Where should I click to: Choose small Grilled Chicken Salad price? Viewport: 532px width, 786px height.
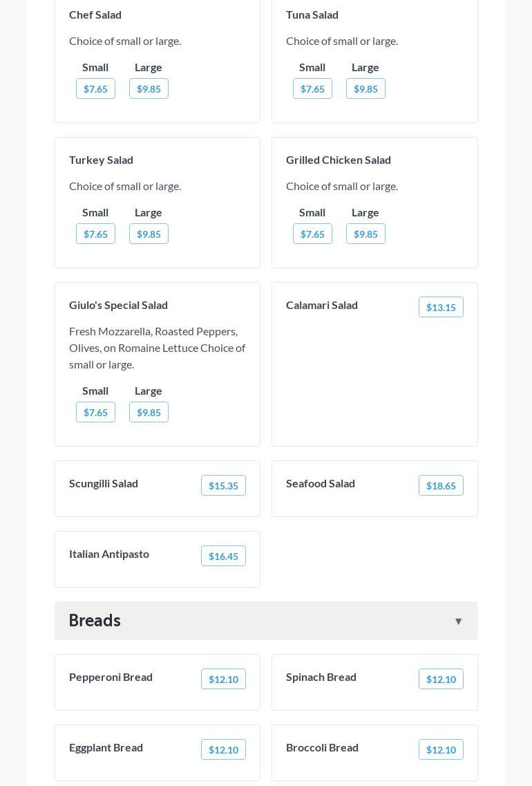(312, 234)
